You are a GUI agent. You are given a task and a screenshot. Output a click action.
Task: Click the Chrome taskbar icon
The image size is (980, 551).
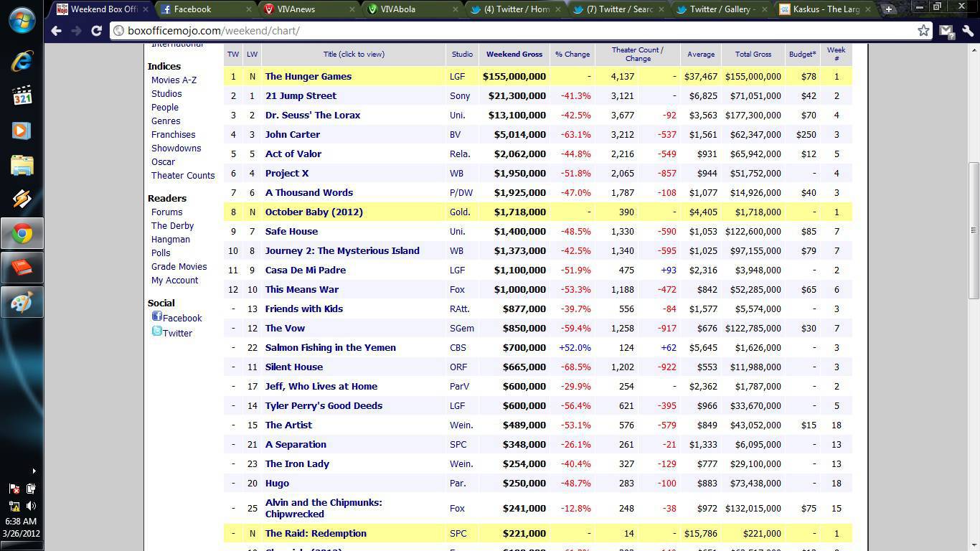point(22,234)
